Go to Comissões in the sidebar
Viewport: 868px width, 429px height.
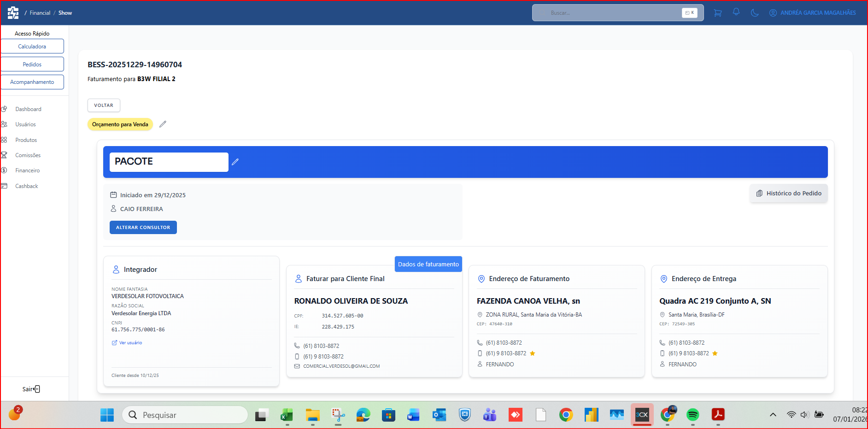pos(28,155)
